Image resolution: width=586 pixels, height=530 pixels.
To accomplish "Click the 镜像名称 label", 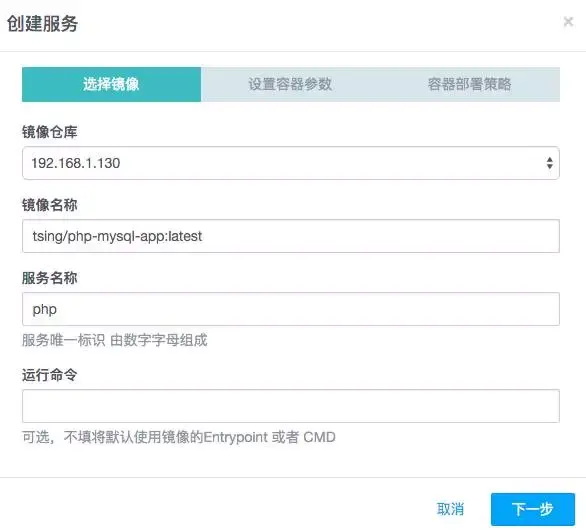I will [49, 205].
